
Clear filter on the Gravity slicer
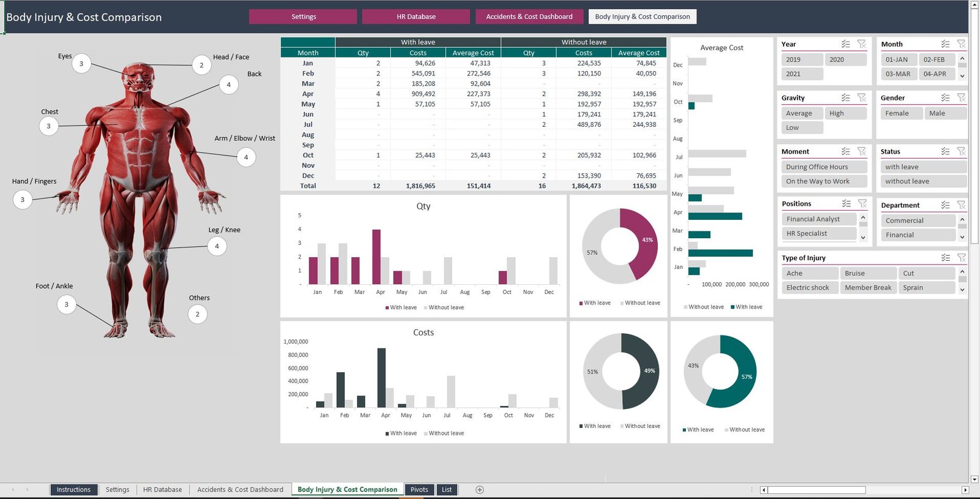click(862, 98)
